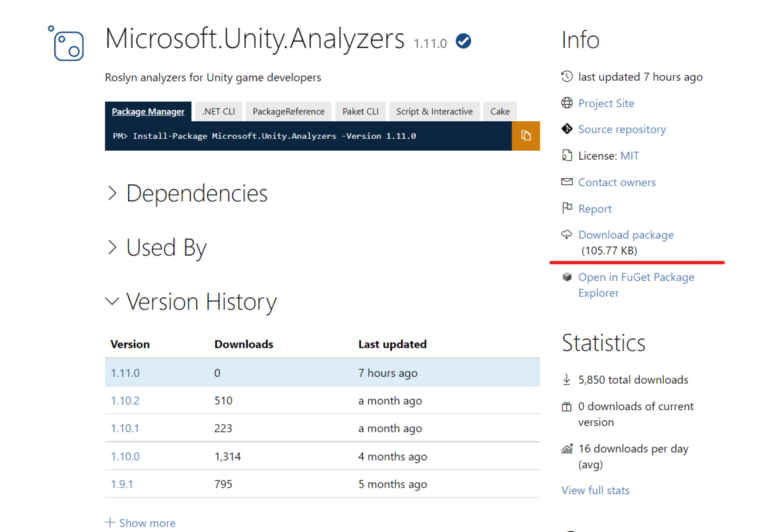Click the clock icon next to last updated
758x532 pixels.
(x=567, y=76)
